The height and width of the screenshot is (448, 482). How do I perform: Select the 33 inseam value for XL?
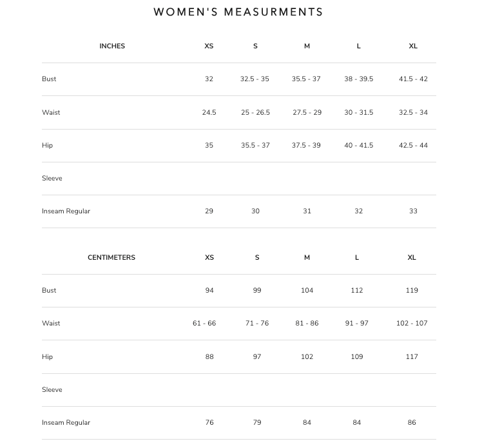(x=413, y=211)
